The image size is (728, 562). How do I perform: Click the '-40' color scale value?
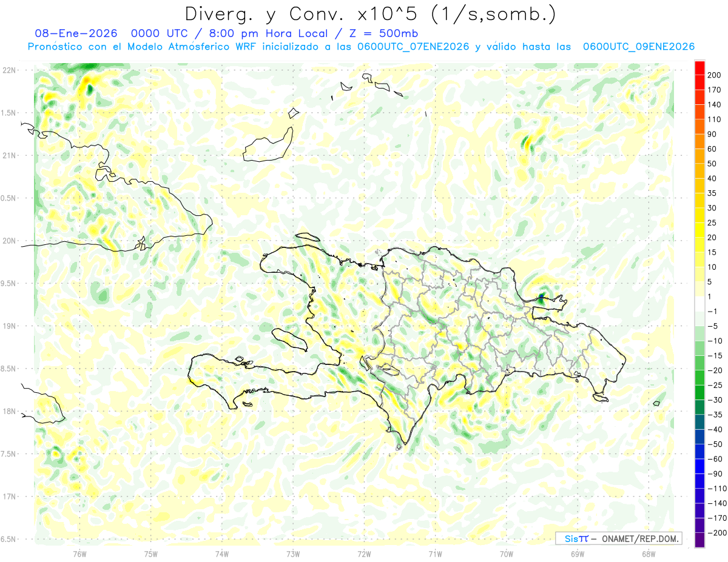715,429
